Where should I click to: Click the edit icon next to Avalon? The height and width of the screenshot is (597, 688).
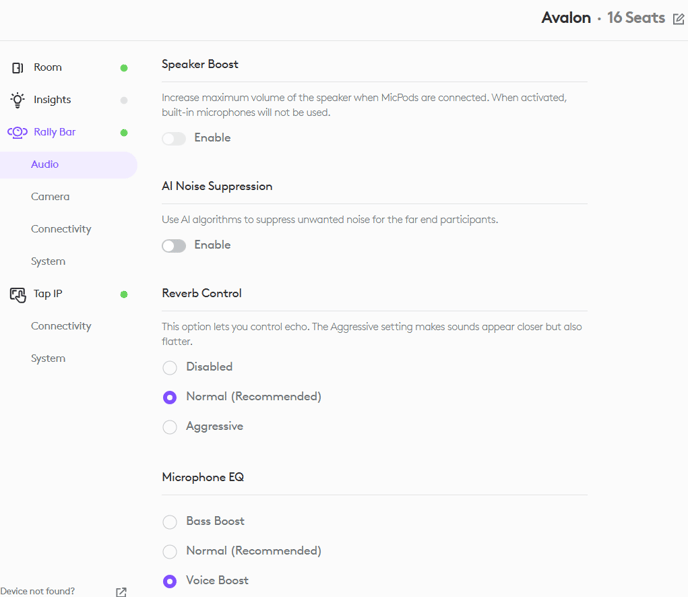click(679, 19)
